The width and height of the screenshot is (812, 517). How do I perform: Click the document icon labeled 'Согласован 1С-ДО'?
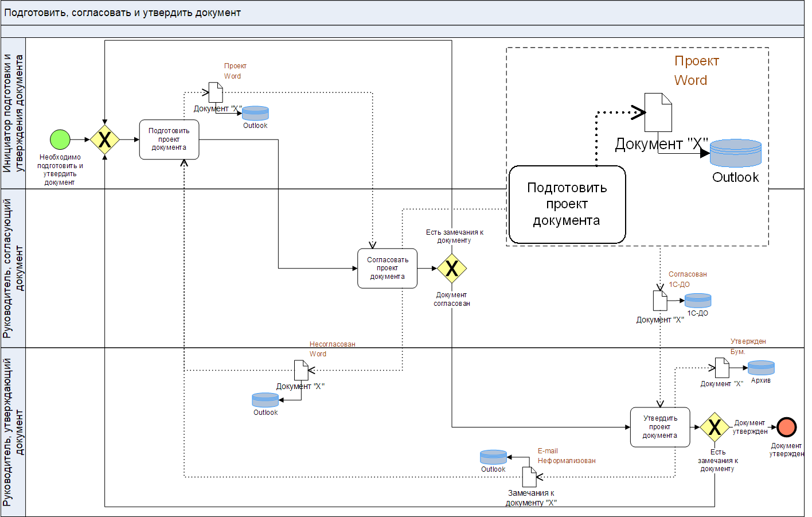tap(660, 300)
